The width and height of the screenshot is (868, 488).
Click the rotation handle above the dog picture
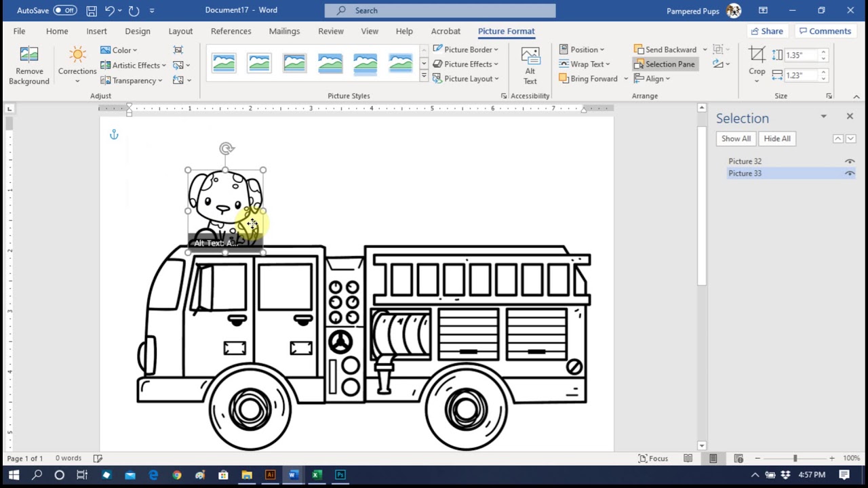tap(226, 148)
